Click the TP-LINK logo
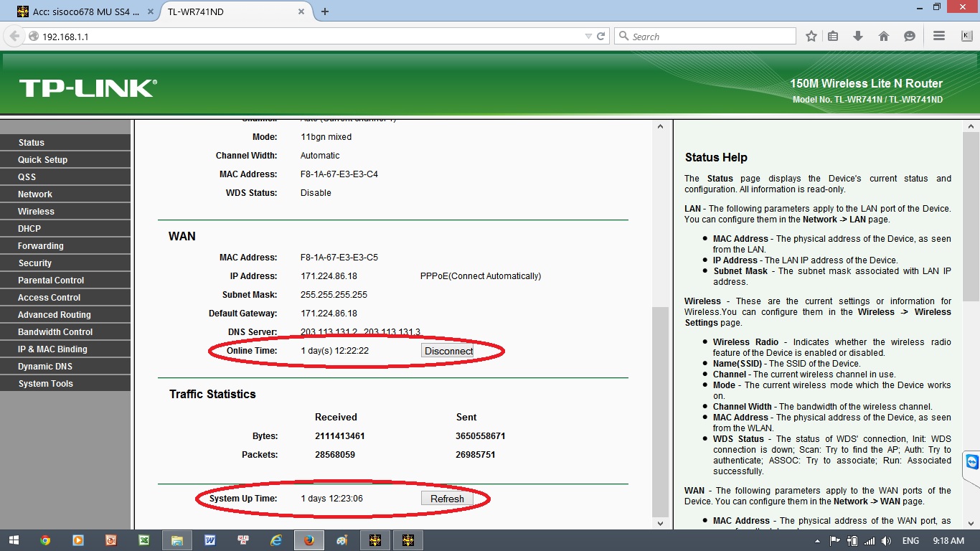This screenshot has width=980, height=551. (x=88, y=88)
